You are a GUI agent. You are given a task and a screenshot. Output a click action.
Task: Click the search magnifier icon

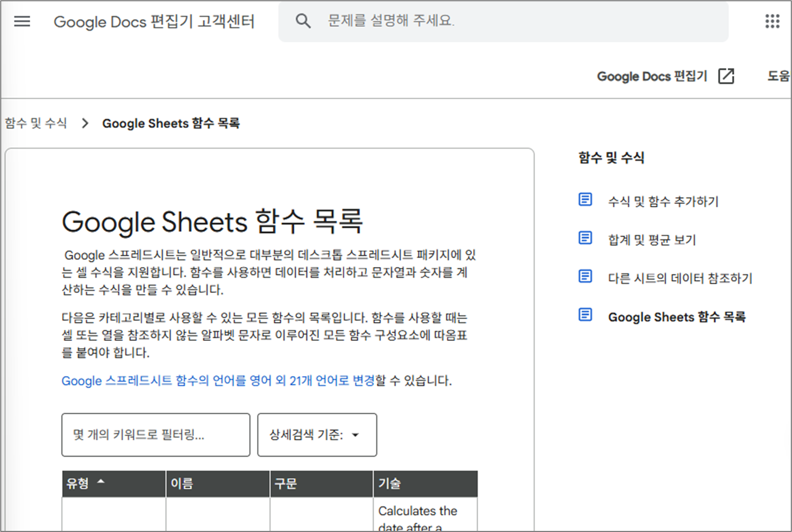tap(303, 21)
